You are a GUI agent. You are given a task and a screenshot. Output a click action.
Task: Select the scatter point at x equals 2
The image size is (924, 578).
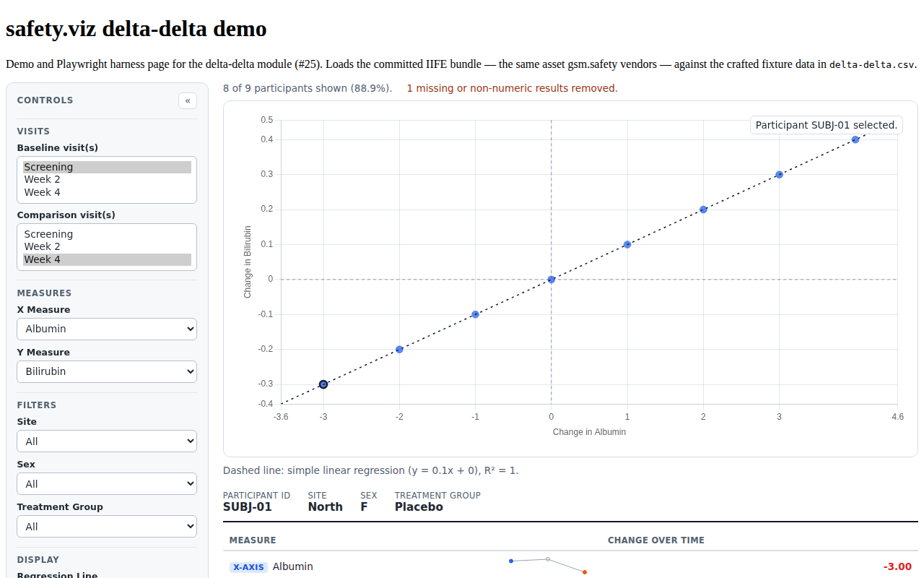pyautogui.click(x=703, y=210)
